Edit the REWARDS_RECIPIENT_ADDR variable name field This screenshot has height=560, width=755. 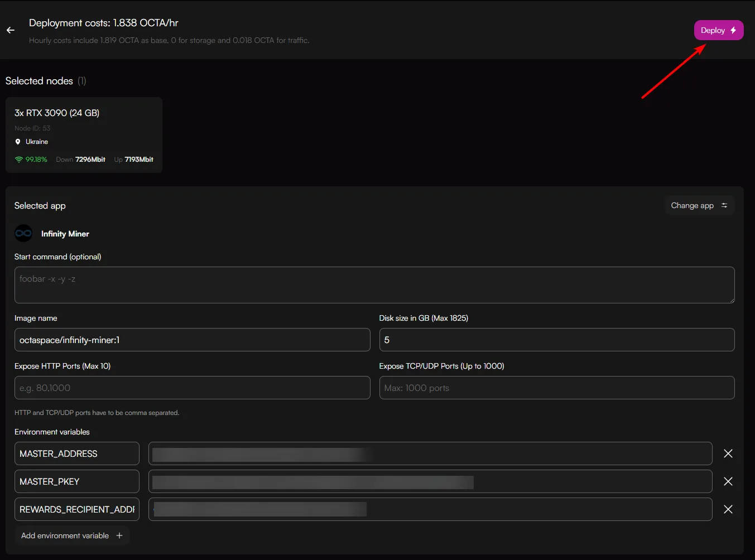tap(77, 509)
